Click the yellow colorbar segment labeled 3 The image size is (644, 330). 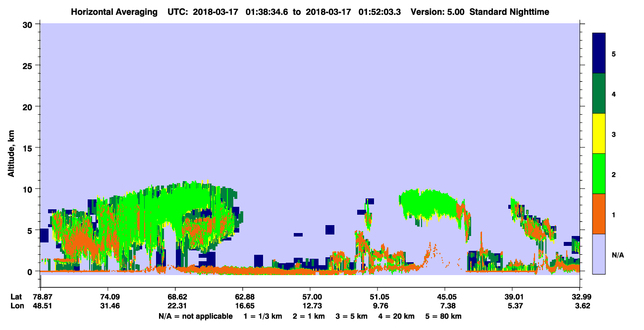(x=599, y=134)
